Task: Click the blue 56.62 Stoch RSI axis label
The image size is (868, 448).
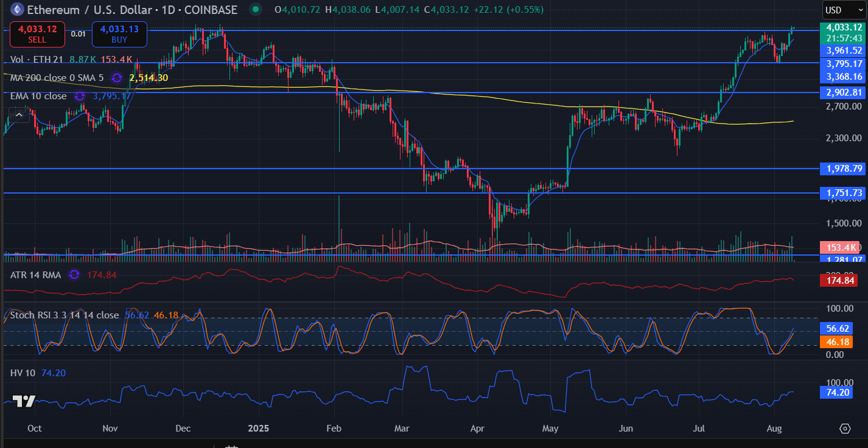Action: [837, 328]
